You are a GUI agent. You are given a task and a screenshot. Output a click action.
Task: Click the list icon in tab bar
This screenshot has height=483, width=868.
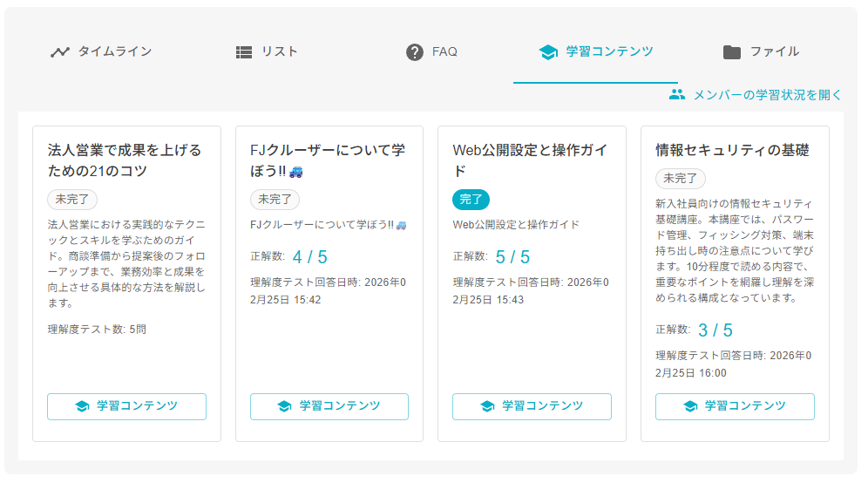click(x=244, y=52)
